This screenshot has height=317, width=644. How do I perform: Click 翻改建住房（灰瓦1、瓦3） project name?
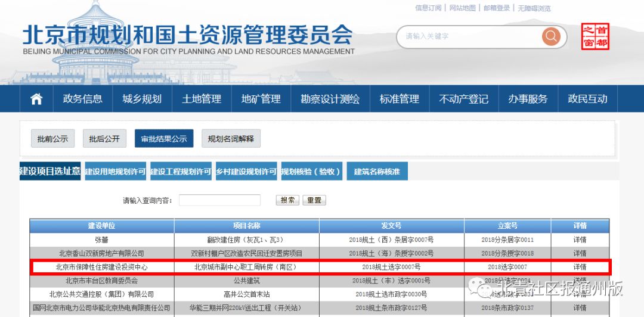coord(246,240)
